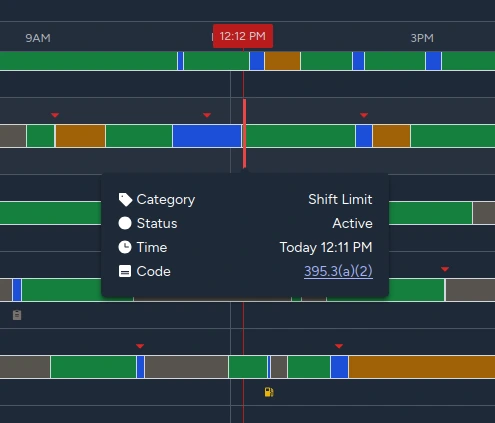Click the circle icon beside Status
The width and height of the screenshot is (495, 423).
click(125, 223)
